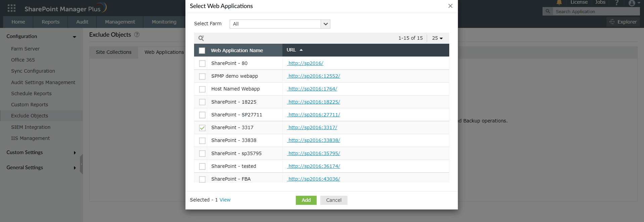Check the SharePoint - SP27711 checkbox
Image resolution: width=644 pixels, height=222 pixels.
pyautogui.click(x=202, y=115)
